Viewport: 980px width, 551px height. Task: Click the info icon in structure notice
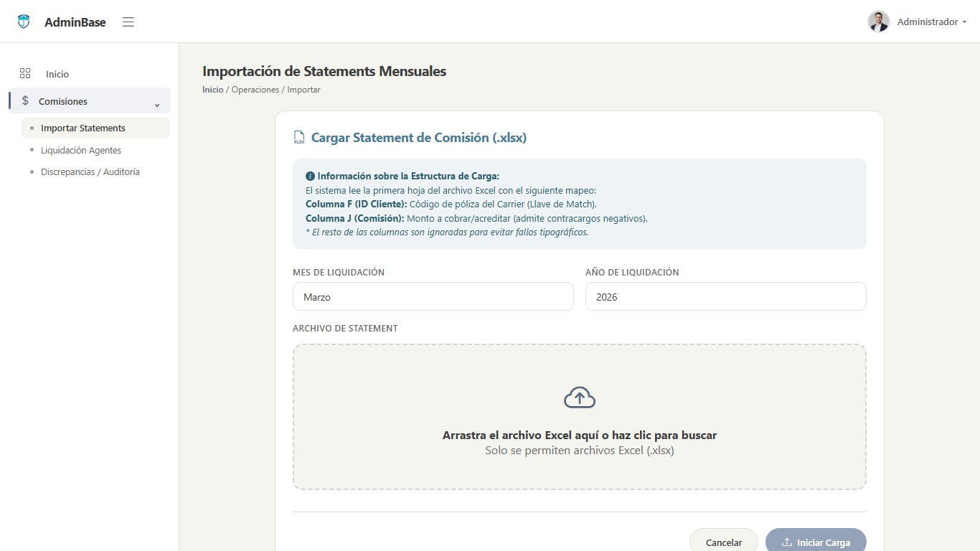tap(310, 176)
